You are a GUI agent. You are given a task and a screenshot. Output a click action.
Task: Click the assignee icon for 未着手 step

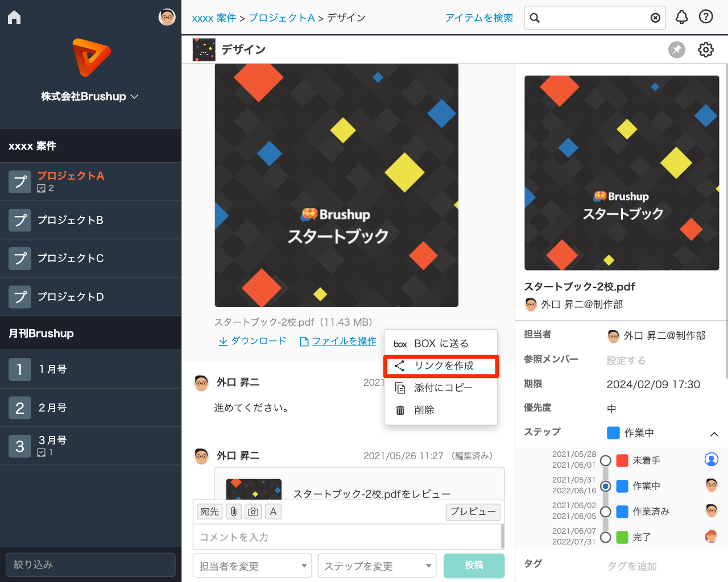[x=712, y=459]
